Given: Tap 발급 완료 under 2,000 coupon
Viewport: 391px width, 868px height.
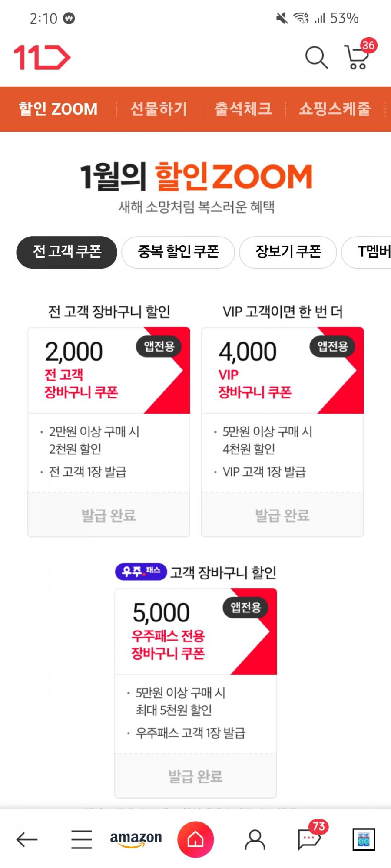Looking at the screenshot, I should point(109,515).
